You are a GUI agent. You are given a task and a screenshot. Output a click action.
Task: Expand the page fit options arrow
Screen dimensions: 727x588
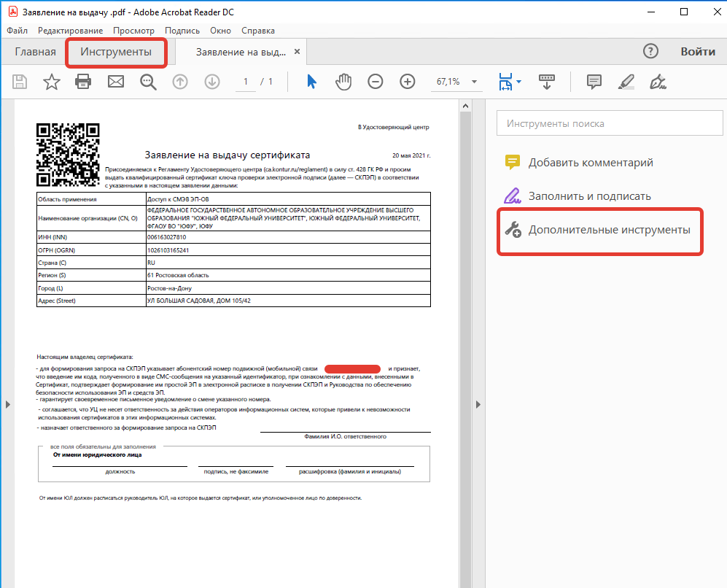[519, 82]
